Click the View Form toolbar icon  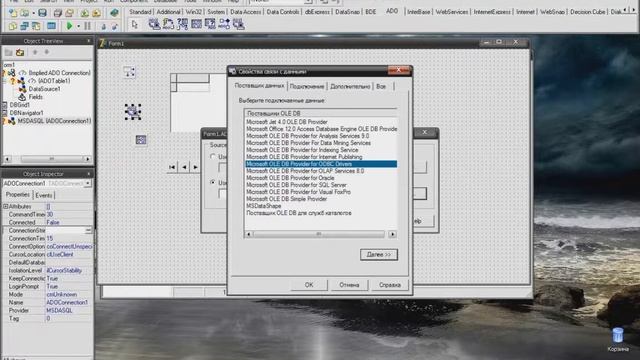pyautogui.click(x=24, y=26)
